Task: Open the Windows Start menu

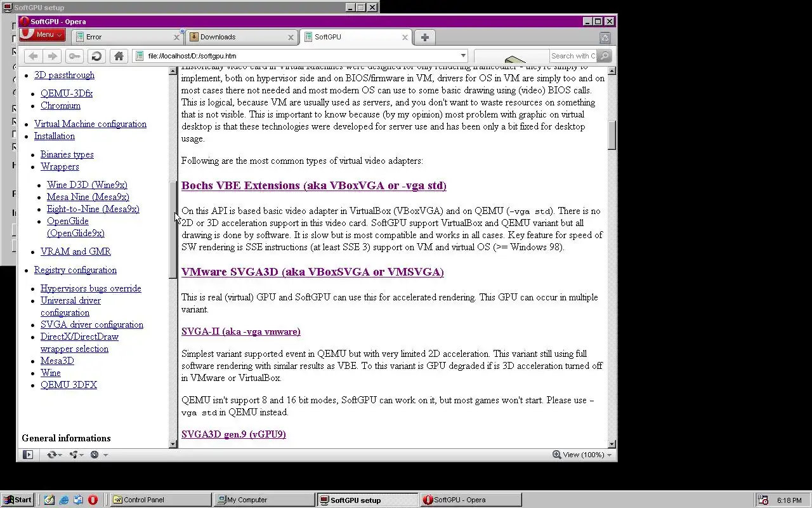Action: pyautogui.click(x=18, y=500)
